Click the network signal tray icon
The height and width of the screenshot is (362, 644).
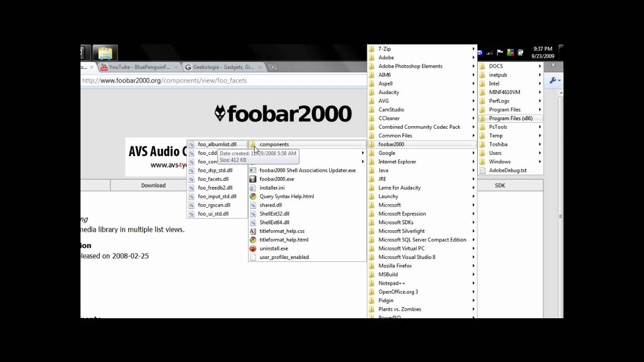tap(490, 52)
